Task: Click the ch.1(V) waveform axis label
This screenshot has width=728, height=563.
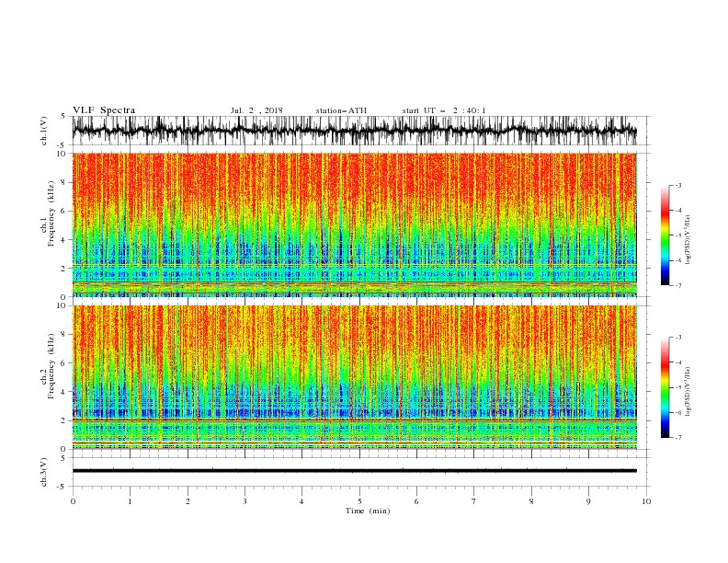Action: coord(44,131)
